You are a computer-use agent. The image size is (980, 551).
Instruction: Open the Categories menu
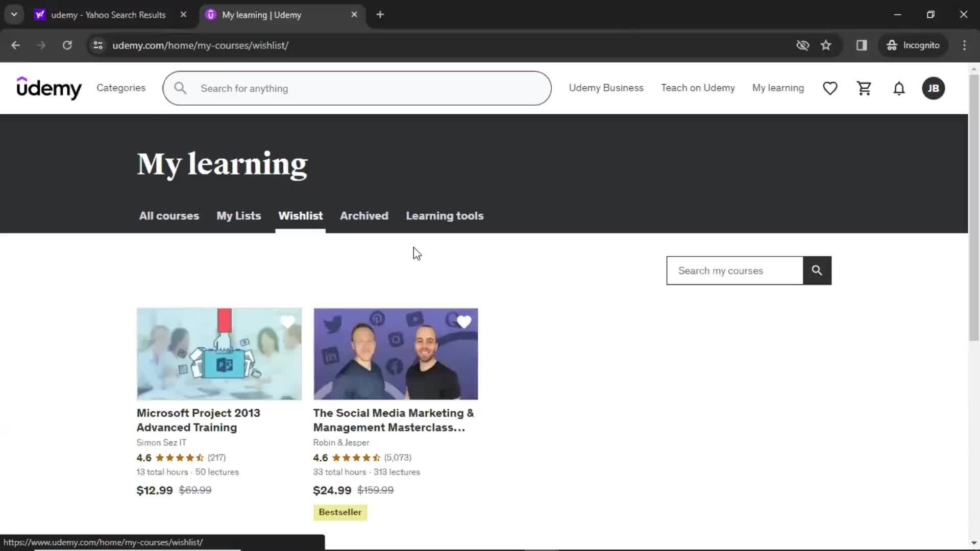(x=121, y=88)
